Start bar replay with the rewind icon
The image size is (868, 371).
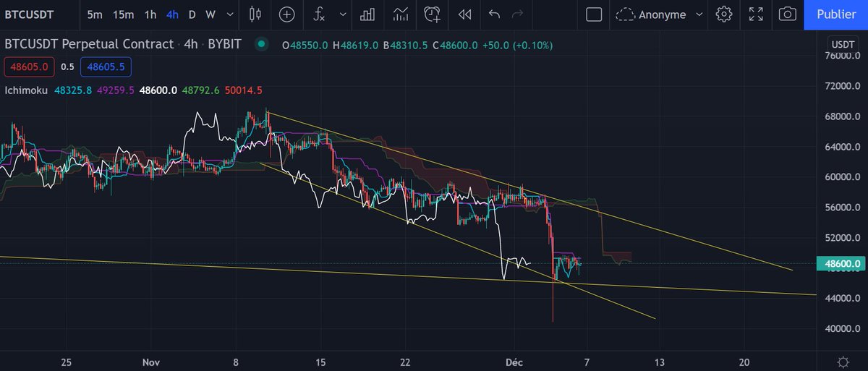465,14
